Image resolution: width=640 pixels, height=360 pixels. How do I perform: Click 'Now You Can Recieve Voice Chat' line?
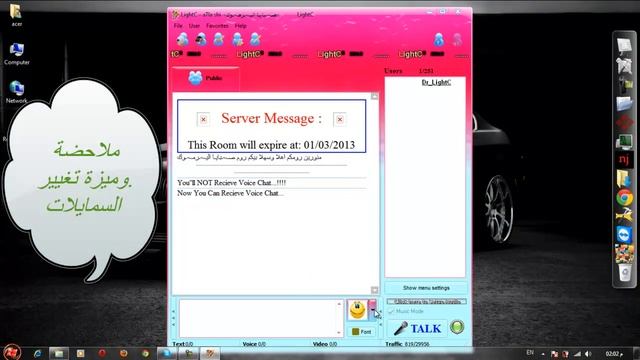click(230, 193)
